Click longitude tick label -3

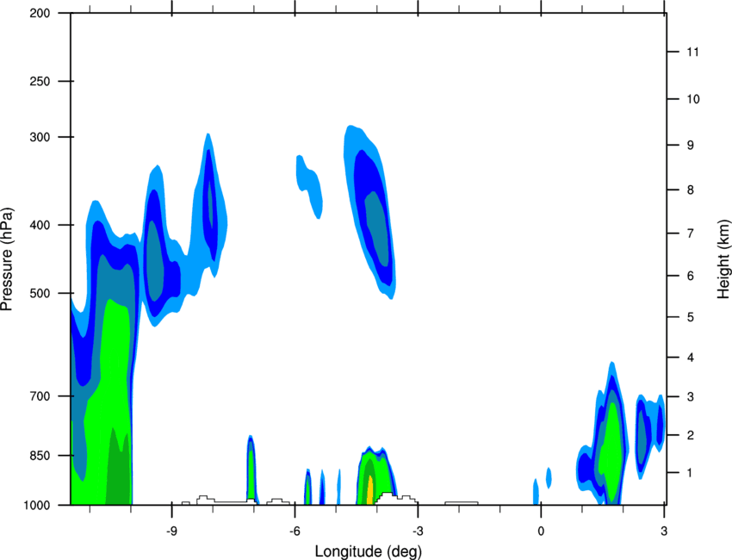pyautogui.click(x=418, y=531)
